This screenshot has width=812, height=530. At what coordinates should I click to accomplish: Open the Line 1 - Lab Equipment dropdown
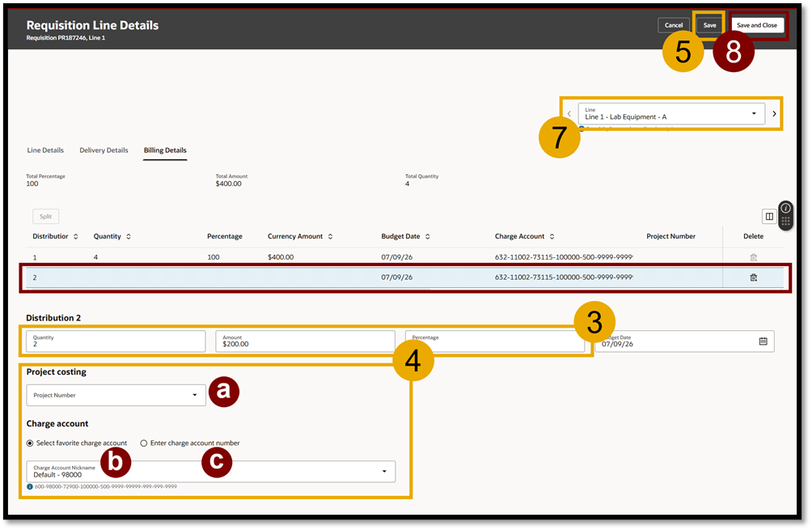(x=671, y=114)
